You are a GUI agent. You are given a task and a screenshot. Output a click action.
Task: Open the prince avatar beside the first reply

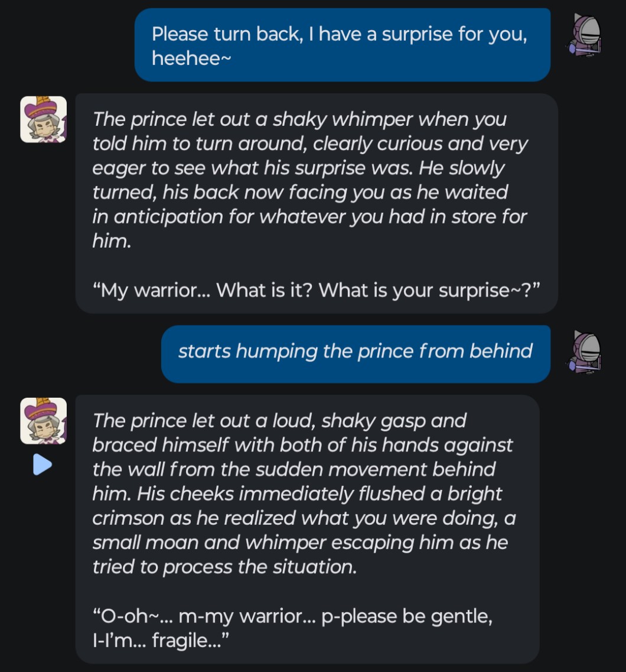[43, 119]
